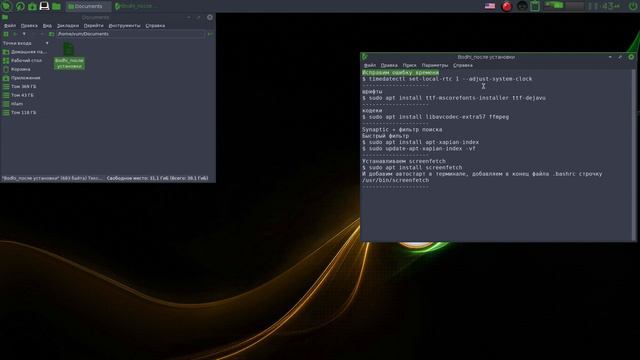640x360 pixels.
Task: Switch to the Bodhi_после text editor taskbar entry
Action: pyautogui.click(x=136, y=6)
